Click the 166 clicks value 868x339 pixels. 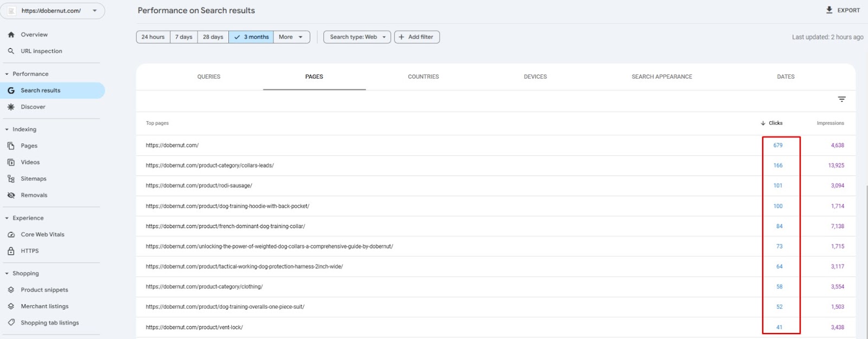[x=778, y=166]
